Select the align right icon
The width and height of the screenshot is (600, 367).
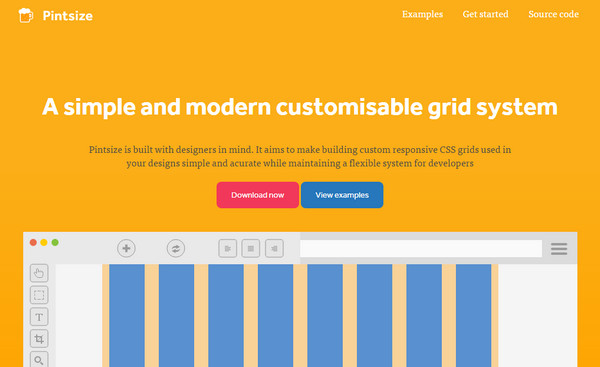[274, 248]
